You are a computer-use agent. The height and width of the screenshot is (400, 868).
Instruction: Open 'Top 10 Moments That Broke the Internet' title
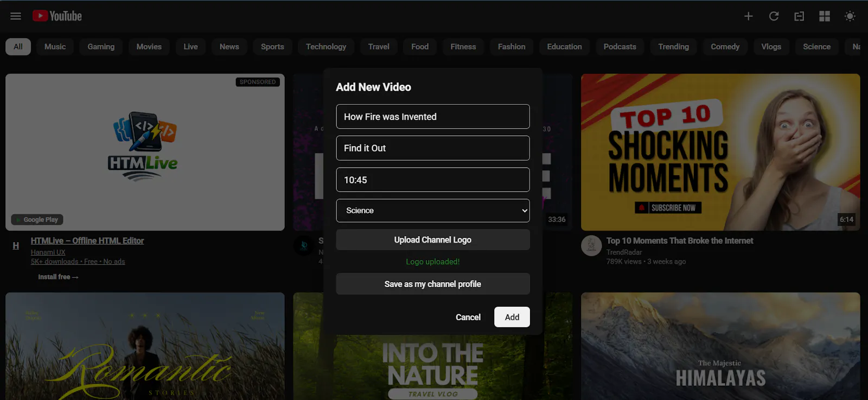click(680, 240)
